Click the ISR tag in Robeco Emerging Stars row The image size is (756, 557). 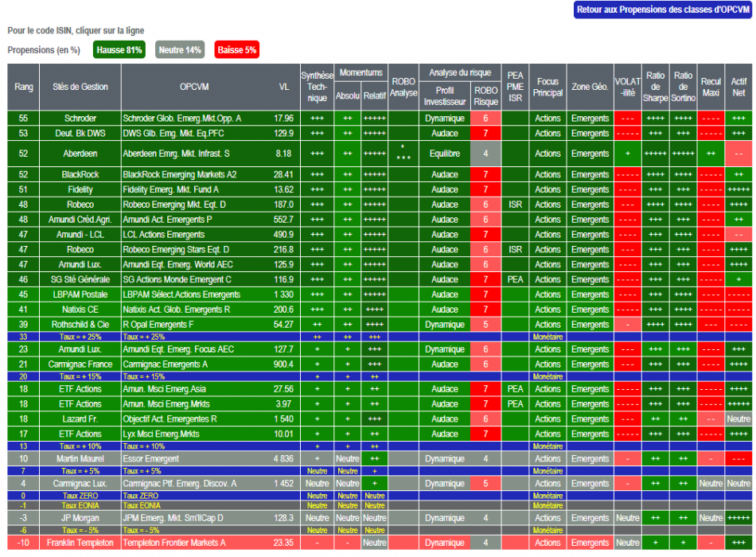coord(516,249)
